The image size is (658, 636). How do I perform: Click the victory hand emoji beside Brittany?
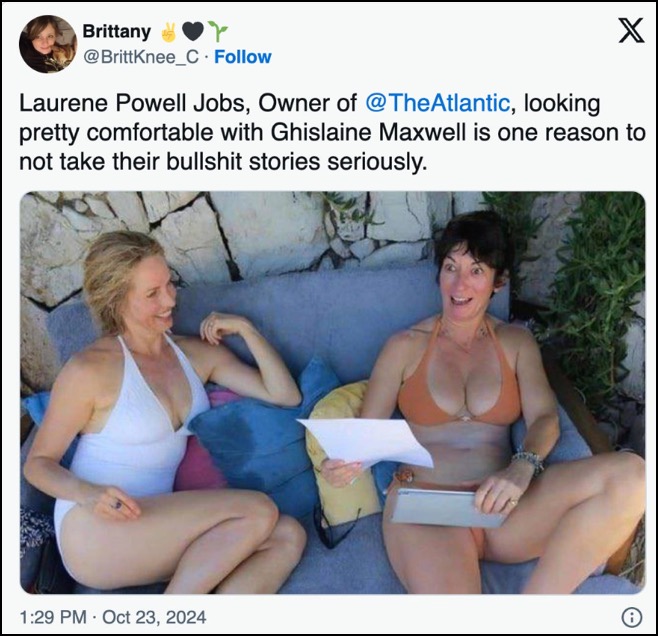(x=169, y=32)
